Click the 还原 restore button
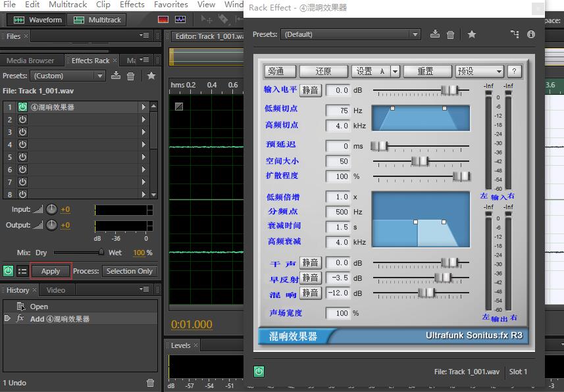 click(x=324, y=71)
